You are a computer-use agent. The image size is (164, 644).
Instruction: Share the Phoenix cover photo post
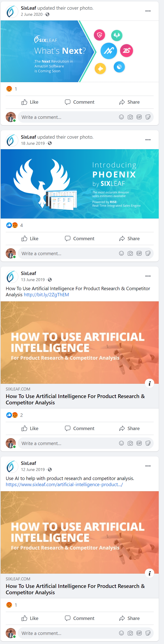(129, 239)
